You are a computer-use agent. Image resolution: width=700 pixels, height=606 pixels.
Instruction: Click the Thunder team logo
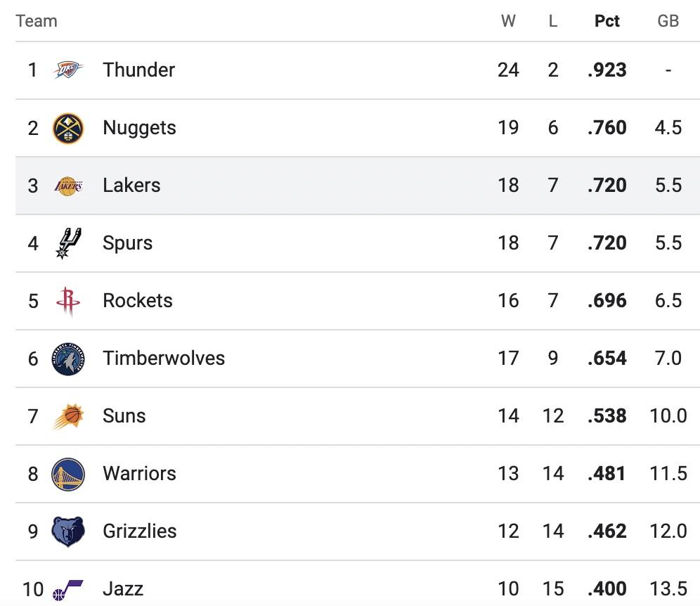[68, 70]
